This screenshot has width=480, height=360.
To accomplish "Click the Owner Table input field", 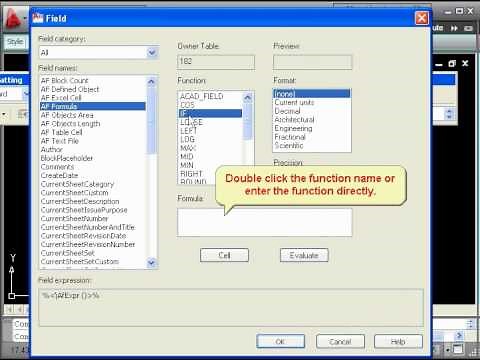I will 216,62.
